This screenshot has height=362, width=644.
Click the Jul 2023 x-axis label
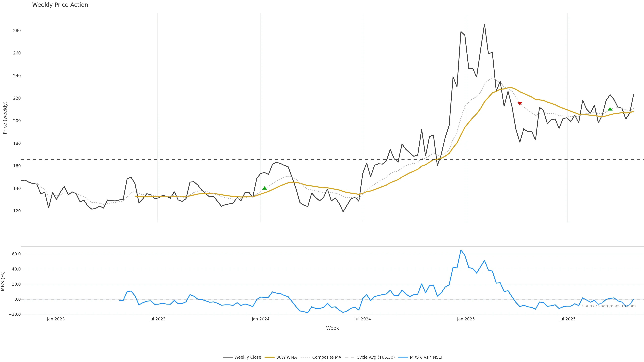click(157, 319)
